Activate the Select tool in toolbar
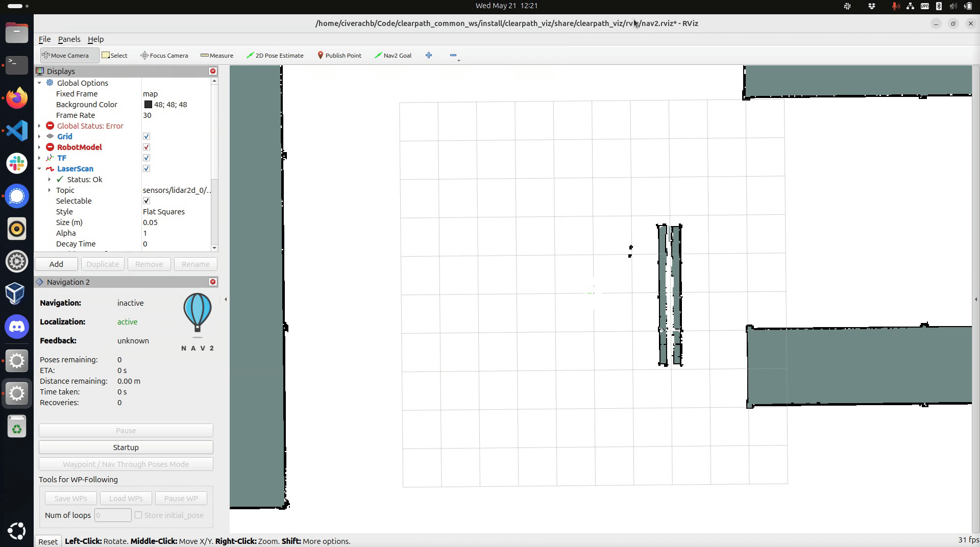The width and height of the screenshot is (980, 547). click(115, 56)
